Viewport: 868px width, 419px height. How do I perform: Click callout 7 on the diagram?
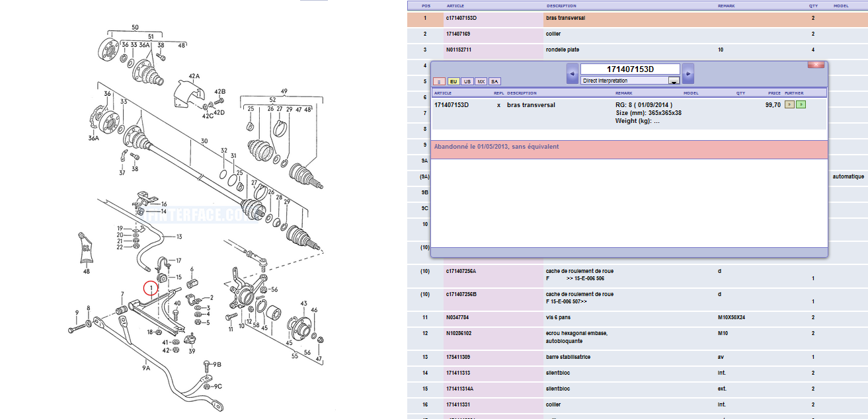(x=122, y=294)
